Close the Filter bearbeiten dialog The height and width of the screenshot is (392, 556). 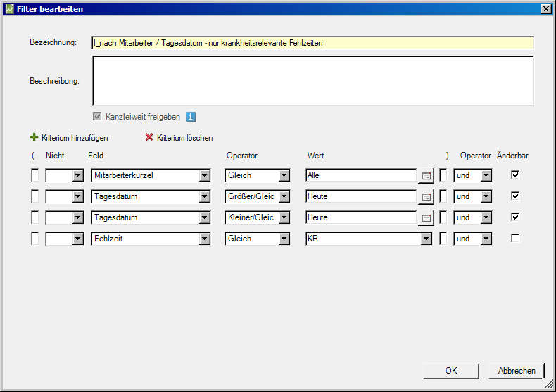(x=545, y=9)
